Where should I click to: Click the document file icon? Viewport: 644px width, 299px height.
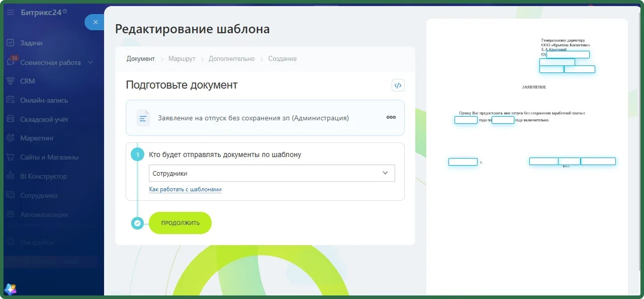143,118
